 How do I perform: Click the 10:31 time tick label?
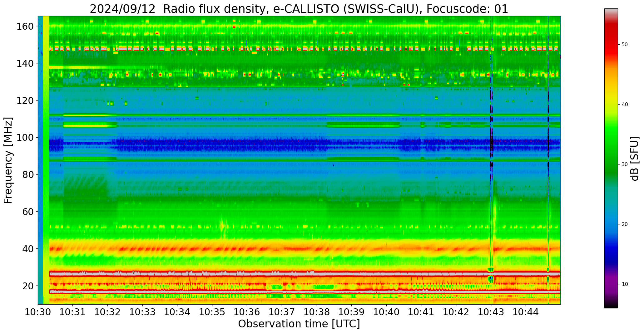click(73, 312)
